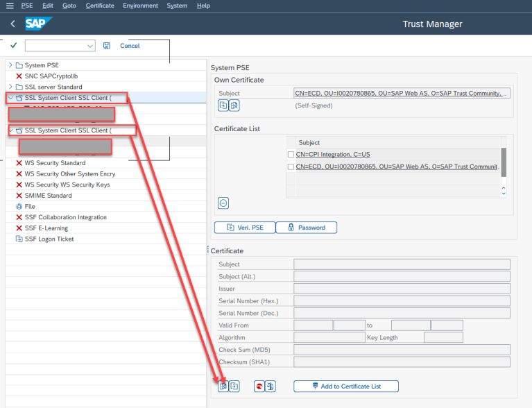The width and height of the screenshot is (532, 408).
Task: Open the Goto menu
Action: click(x=69, y=6)
